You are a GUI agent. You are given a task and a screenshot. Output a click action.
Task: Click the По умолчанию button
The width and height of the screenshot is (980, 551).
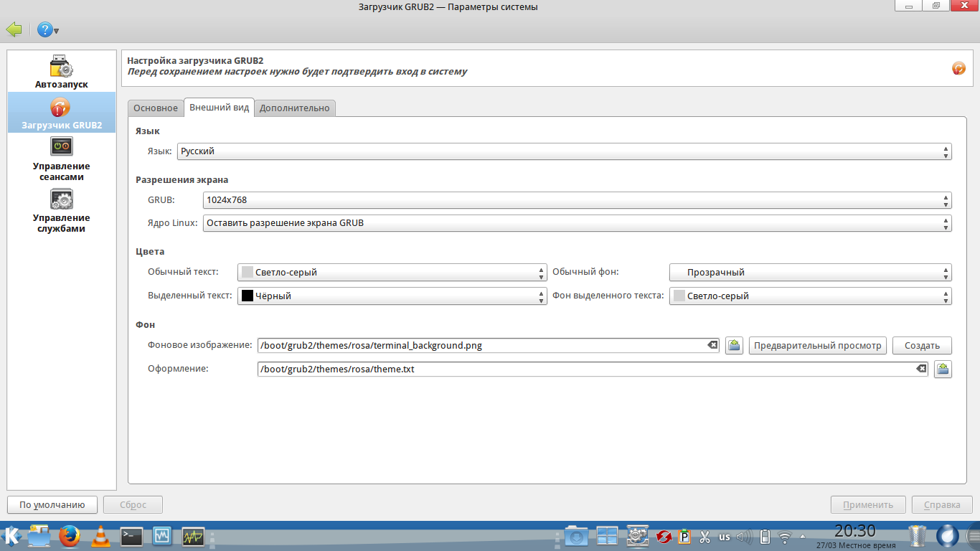pos(52,505)
